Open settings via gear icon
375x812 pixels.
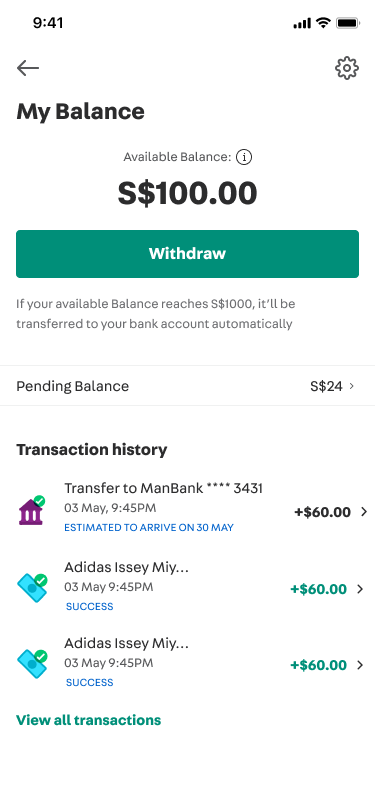(x=347, y=68)
